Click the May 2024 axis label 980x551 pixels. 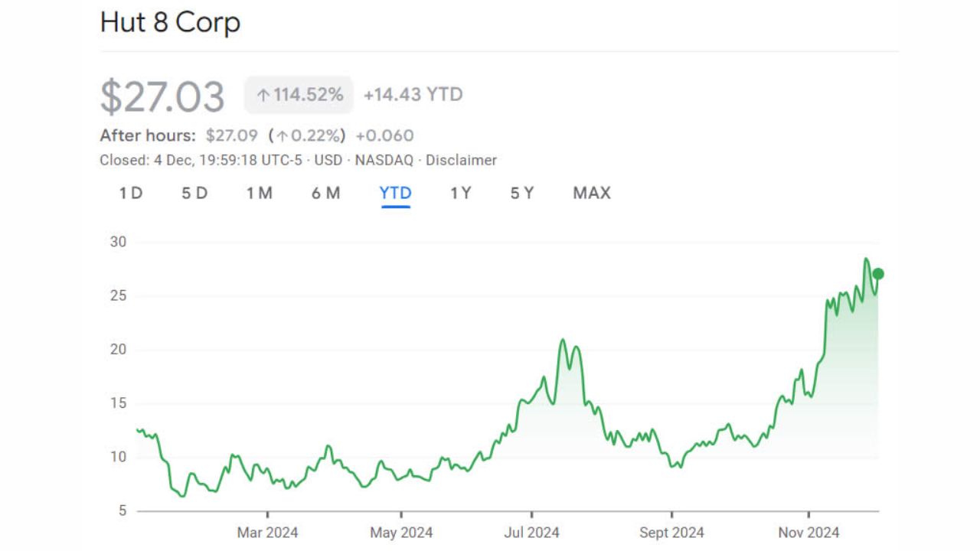[x=401, y=532]
